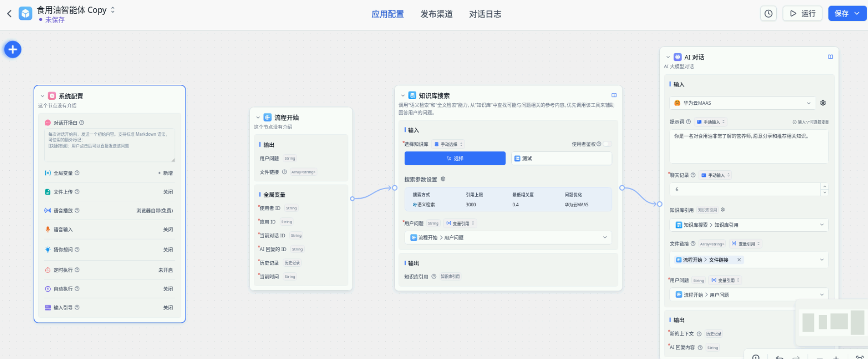Click the 食用油智能体 app logo icon
Image resolution: width=868 pixels, height=359 pixels.
[x=25, y=13]
